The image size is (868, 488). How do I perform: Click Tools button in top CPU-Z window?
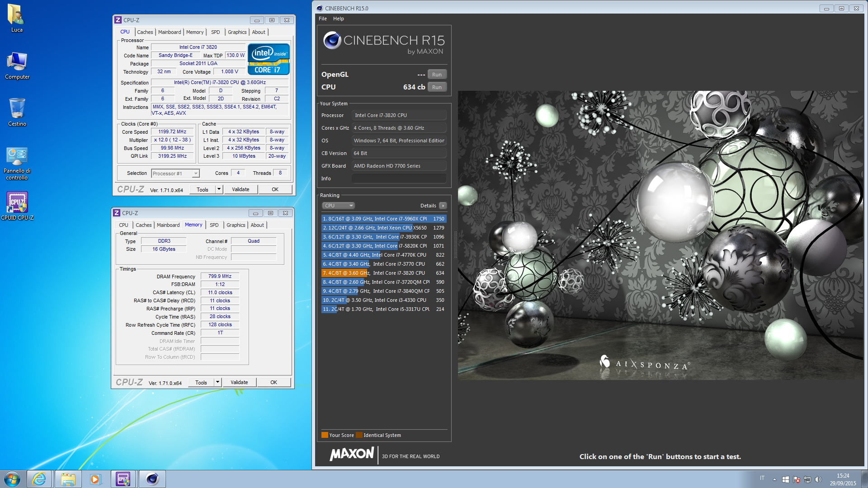point(203,189)
